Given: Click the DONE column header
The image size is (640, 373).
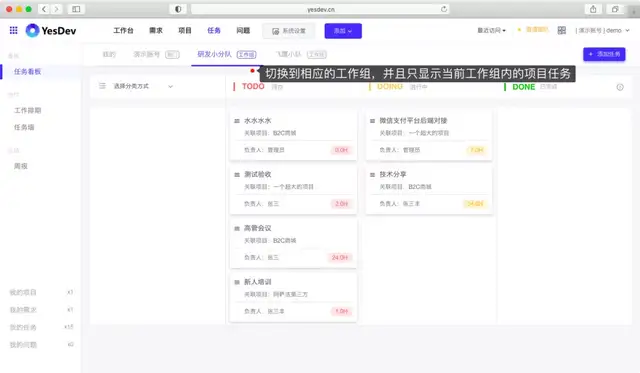Looking at the screenshot, I should (523, 87).
